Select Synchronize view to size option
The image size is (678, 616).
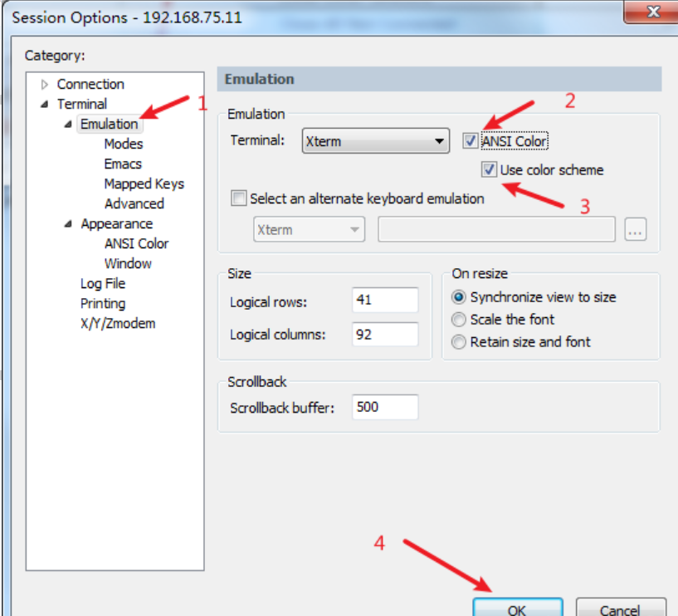[x=458, y=297]
